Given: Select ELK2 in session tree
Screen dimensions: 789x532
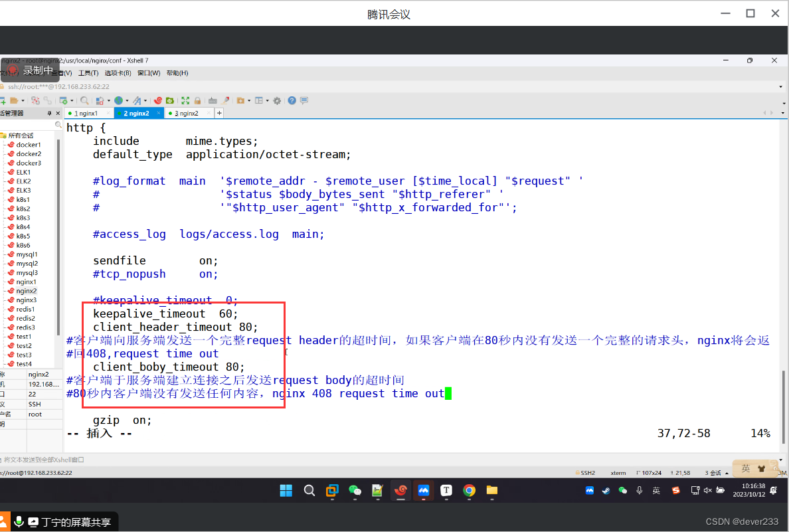Looking at the screenshot, I should tap(23, 181).
